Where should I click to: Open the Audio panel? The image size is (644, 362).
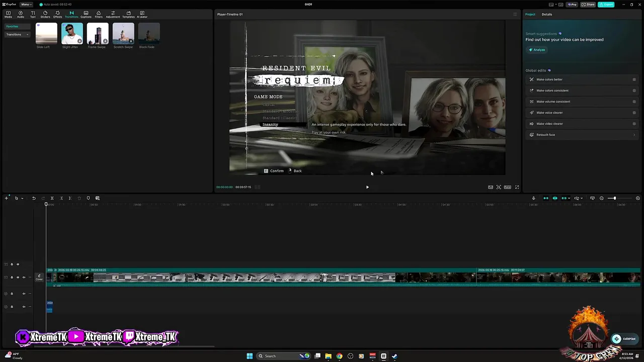point(21,14)
